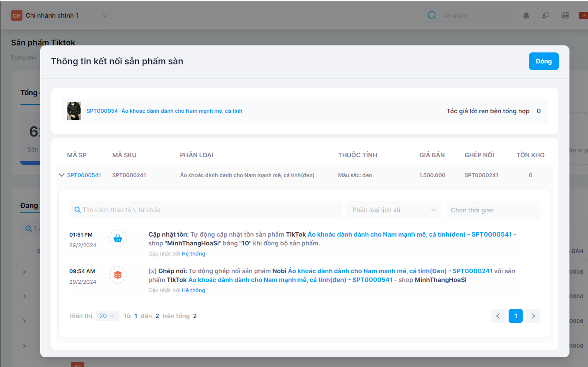Click the Hệ thống link under Cập nhật tồn
The width and height of the screenshot is (588, 367).
[x=193, y=254]
